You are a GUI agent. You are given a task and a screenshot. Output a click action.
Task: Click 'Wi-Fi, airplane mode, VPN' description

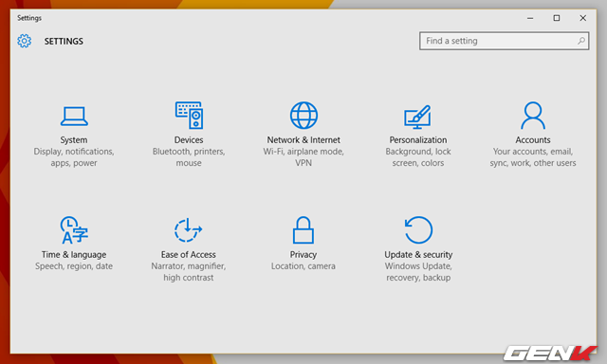[x=303, y=157]
